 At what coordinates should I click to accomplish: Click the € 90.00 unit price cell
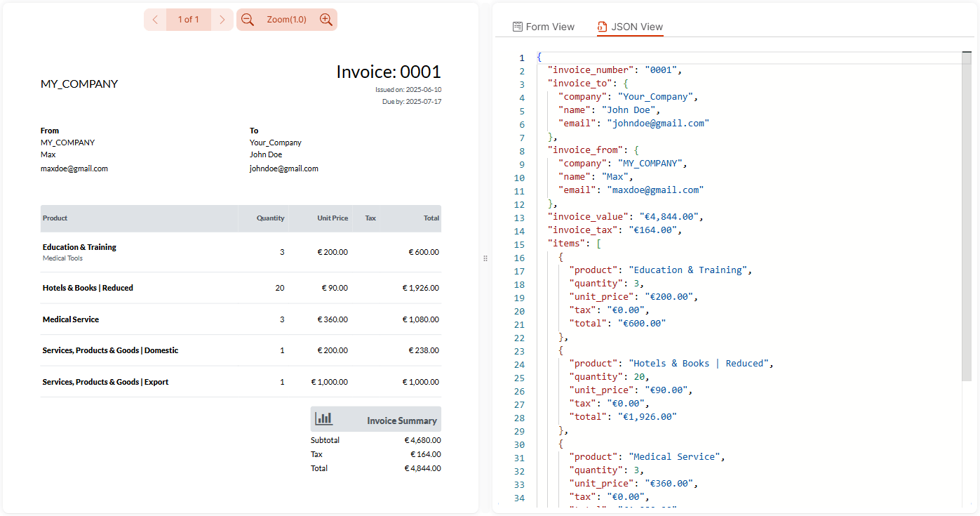point(335,288)
